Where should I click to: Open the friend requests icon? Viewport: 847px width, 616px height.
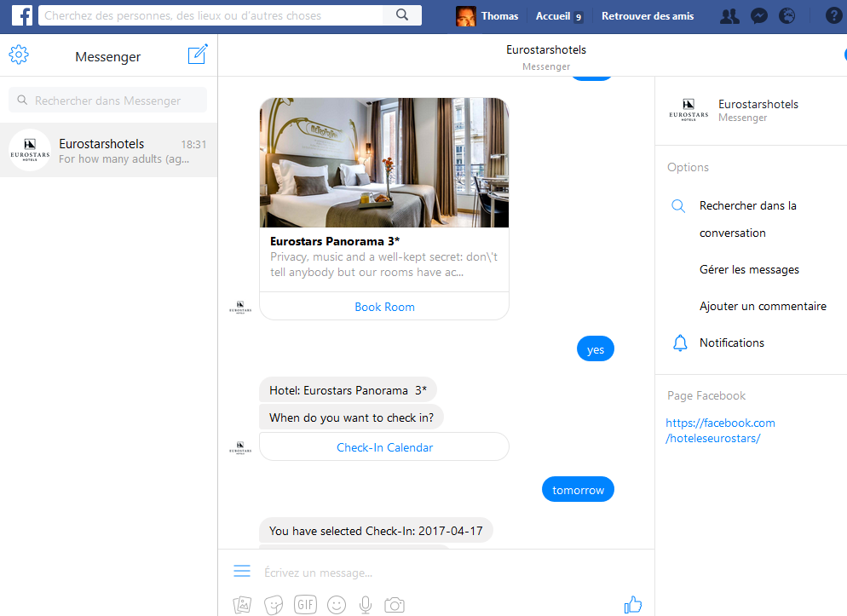[729, 16]
